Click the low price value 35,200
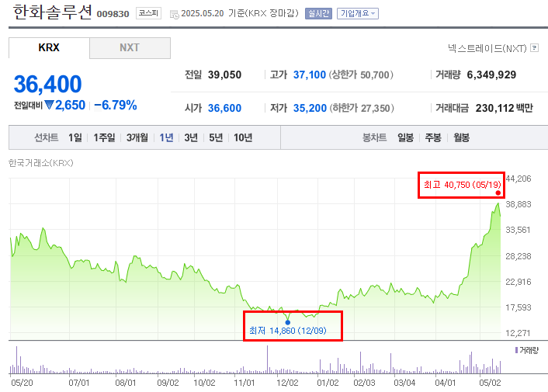 (310, 109)
